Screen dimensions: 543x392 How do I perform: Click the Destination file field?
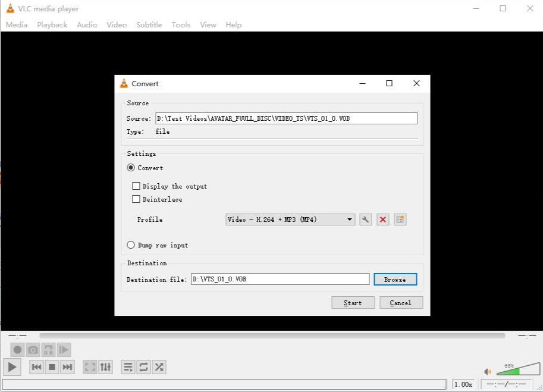pyautogui.click(x=280, y=279)
